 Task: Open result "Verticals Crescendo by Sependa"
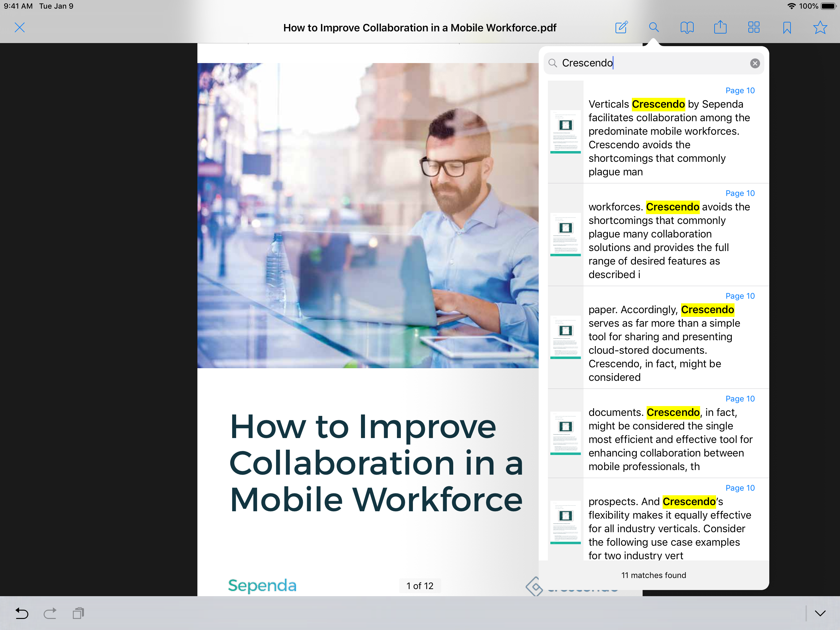pos(658,132)
